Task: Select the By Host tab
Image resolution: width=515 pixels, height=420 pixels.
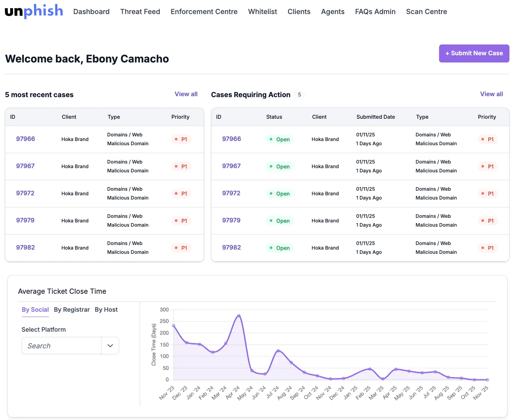Action: (x=106, y=309)
